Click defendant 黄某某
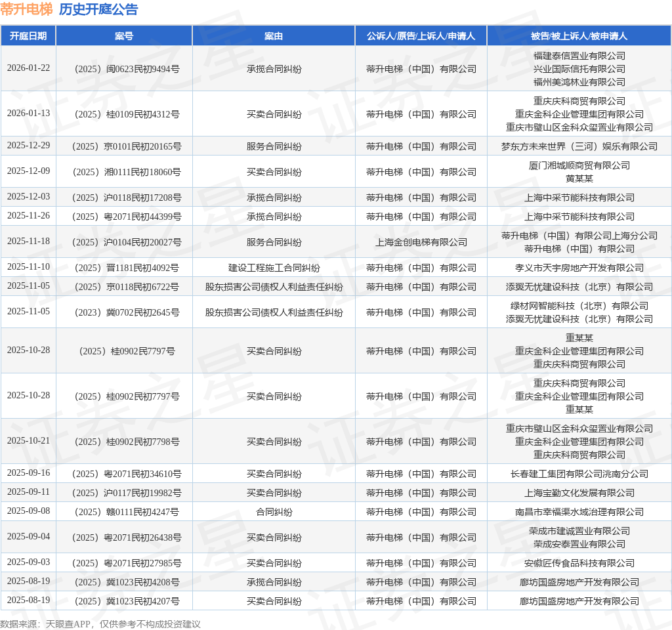 pos(579,178)
